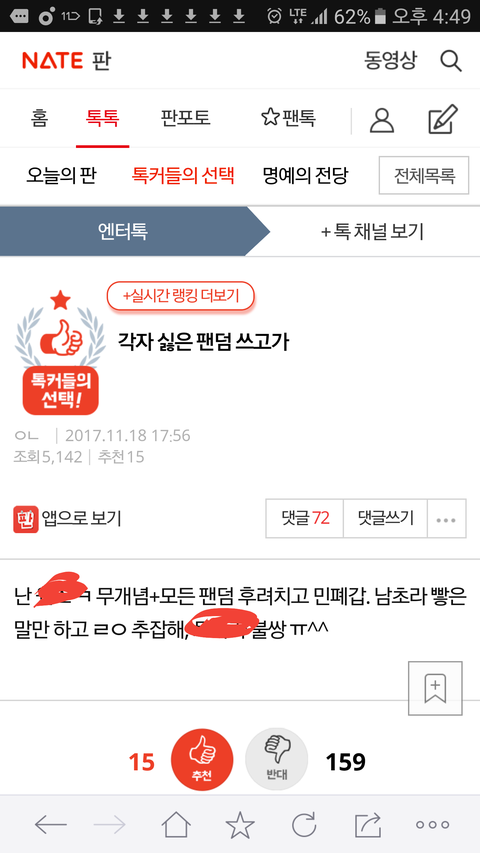The image size is (480, 853).
Task: Open +실시간 랭킹 더보기 link
Action: 181,296
